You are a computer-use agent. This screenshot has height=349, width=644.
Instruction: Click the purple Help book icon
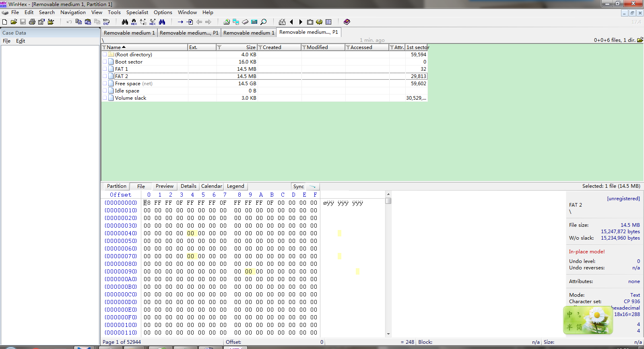347,22
